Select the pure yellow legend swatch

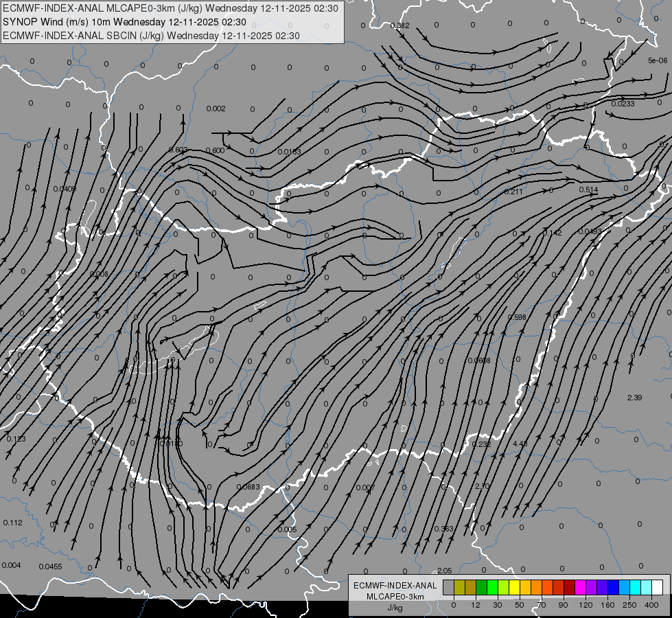[515, 587]
